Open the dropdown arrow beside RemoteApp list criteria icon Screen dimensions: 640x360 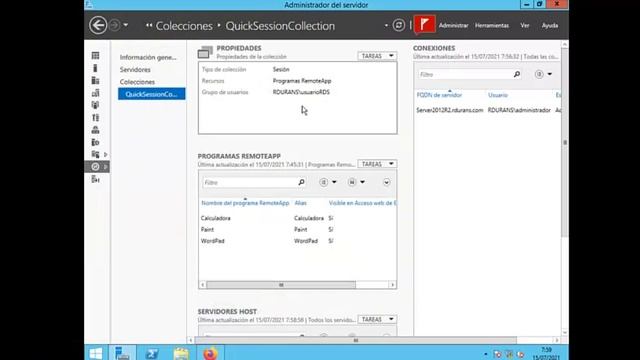pyautogui.click(x=334, y=182)
